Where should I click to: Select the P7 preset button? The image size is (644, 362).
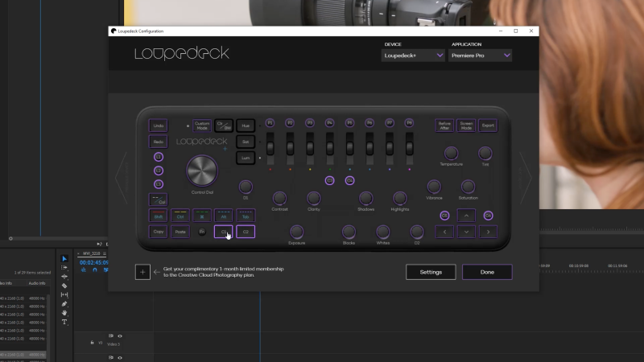[390, 123]
